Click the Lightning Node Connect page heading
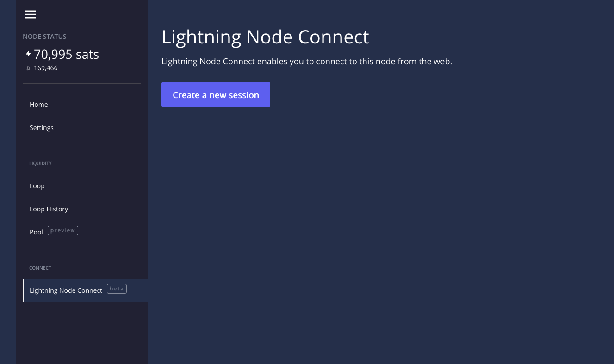This screenshot has height=364, width=614. (265, 37)
